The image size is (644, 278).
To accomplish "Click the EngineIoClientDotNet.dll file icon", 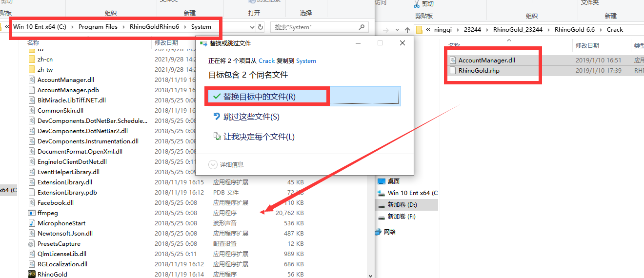I will tap(32, 162).
